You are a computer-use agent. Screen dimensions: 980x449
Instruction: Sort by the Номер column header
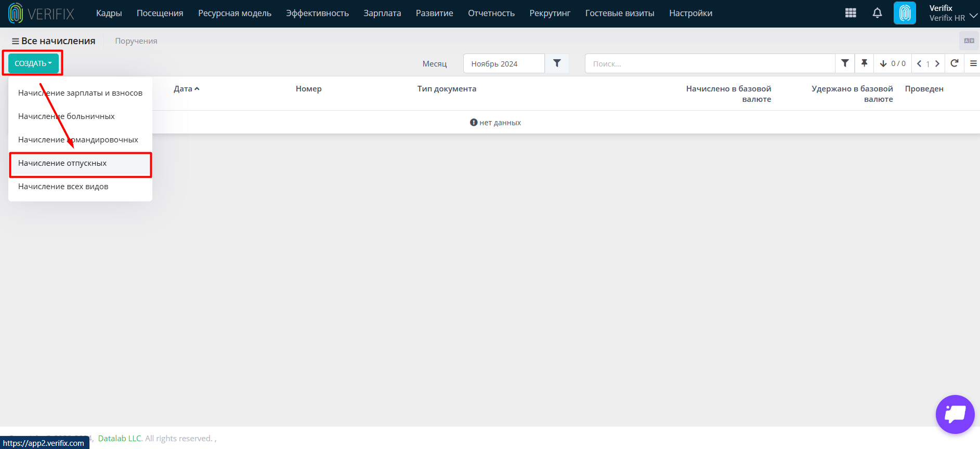(309, 89)
